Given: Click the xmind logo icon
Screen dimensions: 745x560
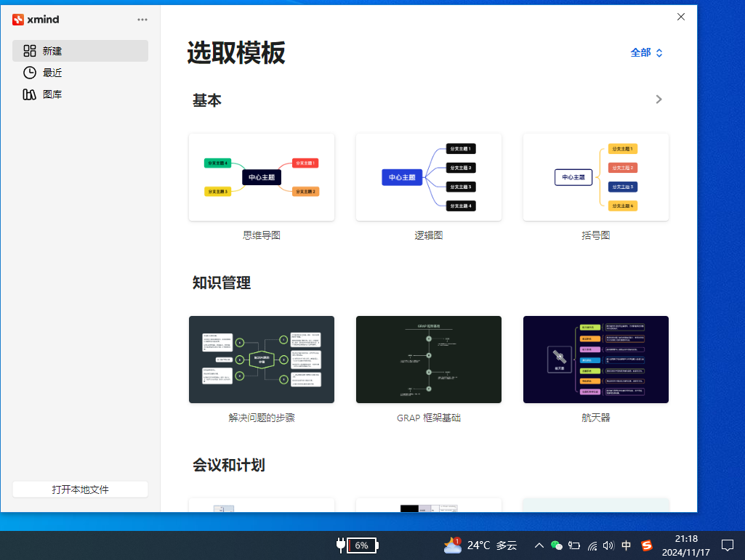Looking at the screenshot, I should 18,19.
